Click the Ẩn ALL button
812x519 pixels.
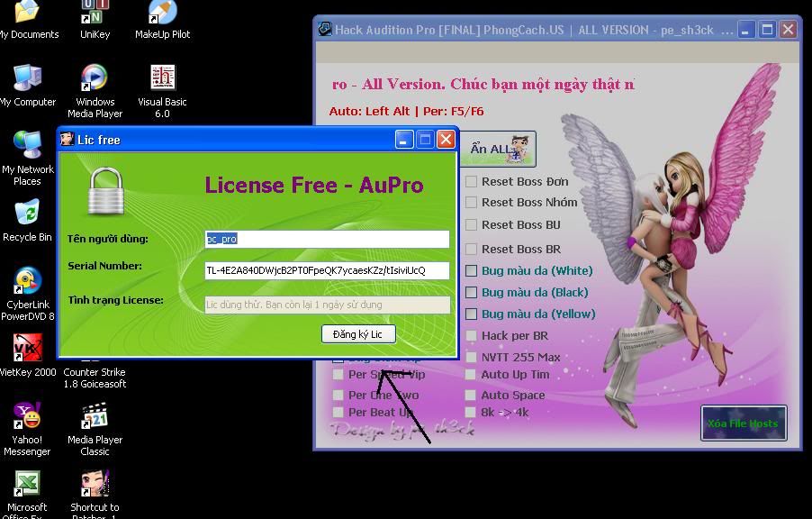[498, 150]
